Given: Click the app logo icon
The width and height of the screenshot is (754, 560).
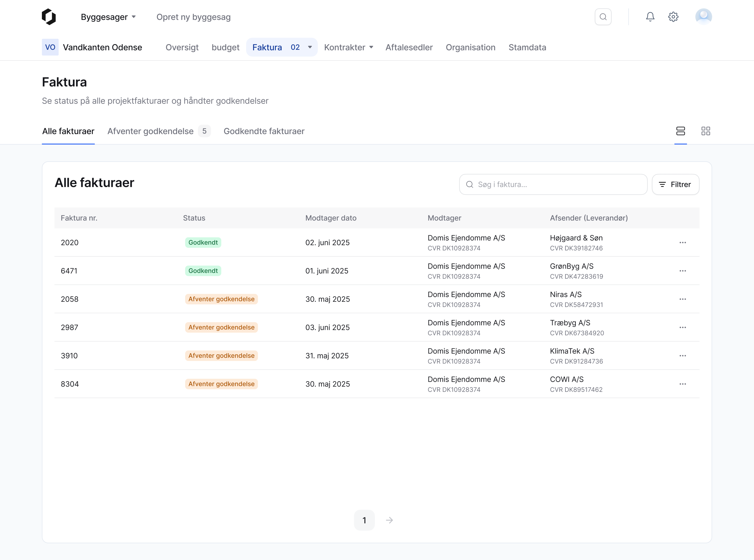Looking at the screenshot, I should [49, 17].
